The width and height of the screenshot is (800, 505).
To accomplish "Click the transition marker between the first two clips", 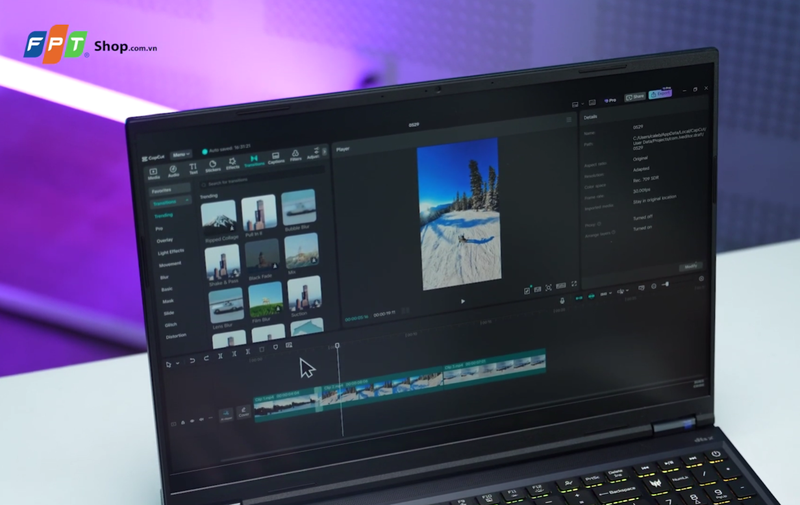I will click(319, 399).
